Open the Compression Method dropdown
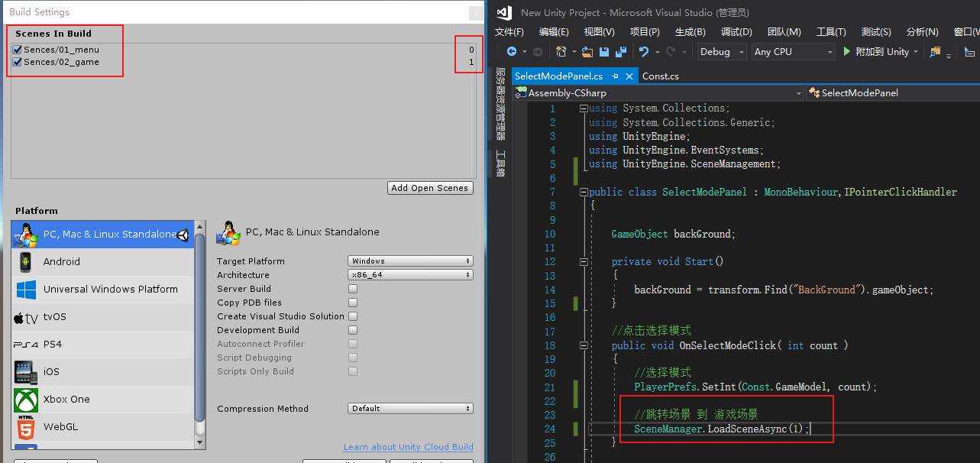The image size is (980, 463). (410, 409)
